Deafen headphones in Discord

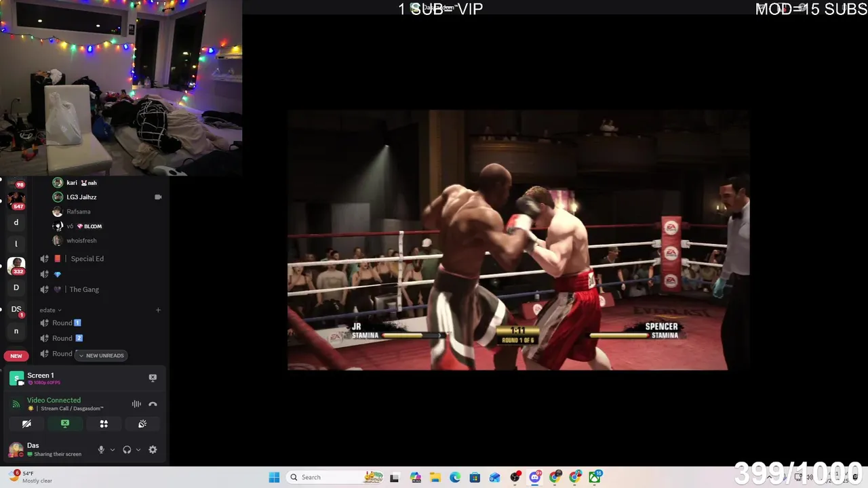pyautogui.click(x=127, y=449)
